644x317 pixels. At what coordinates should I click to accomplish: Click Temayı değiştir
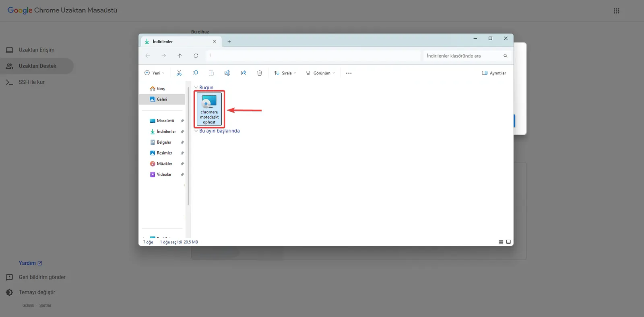point(37,292)
